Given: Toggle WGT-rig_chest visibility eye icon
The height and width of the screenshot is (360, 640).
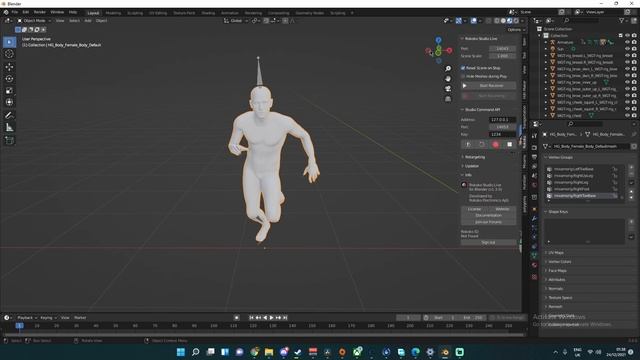Looking at the screenshot, I should click(627, 116).
